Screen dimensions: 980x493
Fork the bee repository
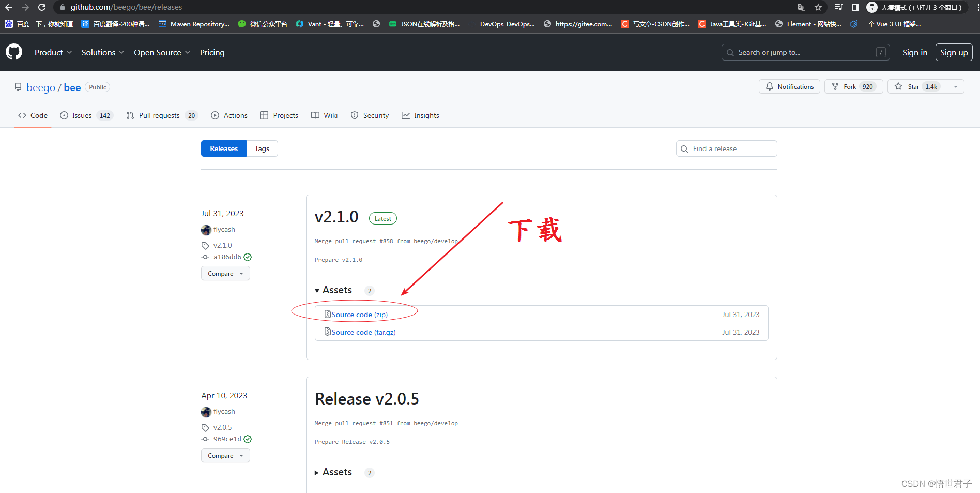click(853, 86)
